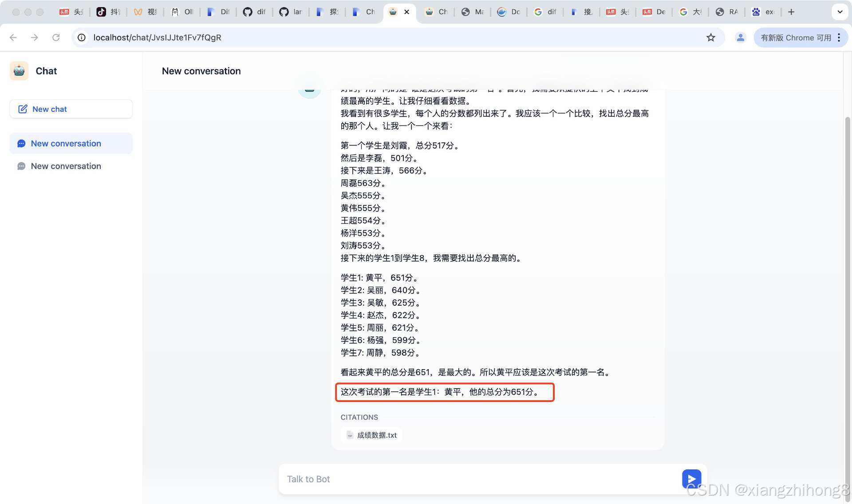Click the Chat robot logo icon

click(x=19, y=71)
